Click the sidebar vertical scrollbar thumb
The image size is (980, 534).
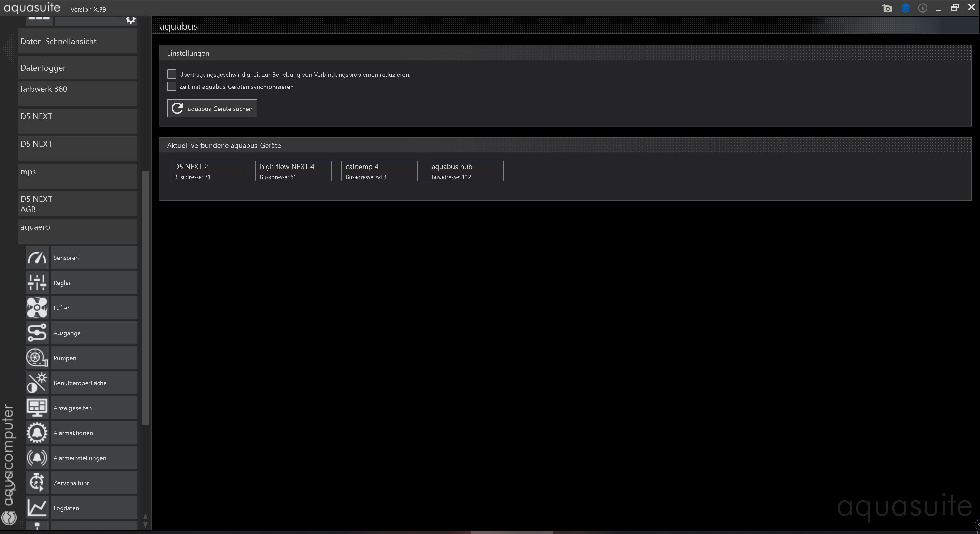145,298
